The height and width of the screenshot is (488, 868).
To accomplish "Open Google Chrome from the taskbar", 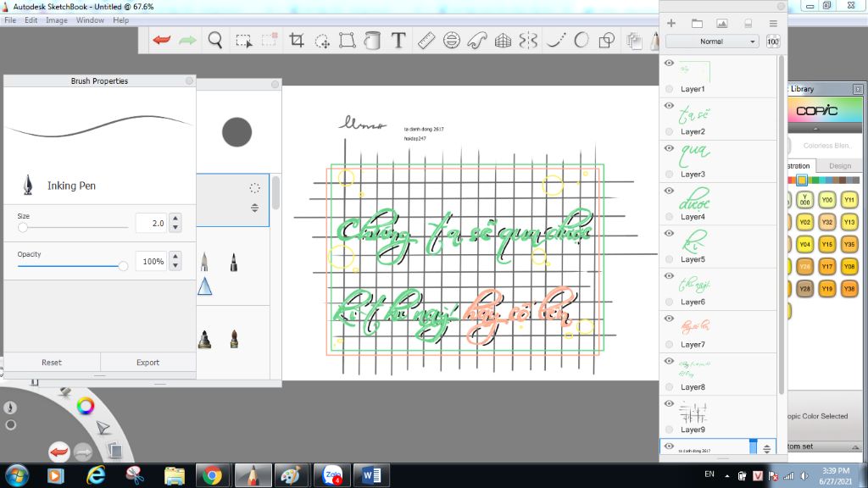I will pos(211,475).
